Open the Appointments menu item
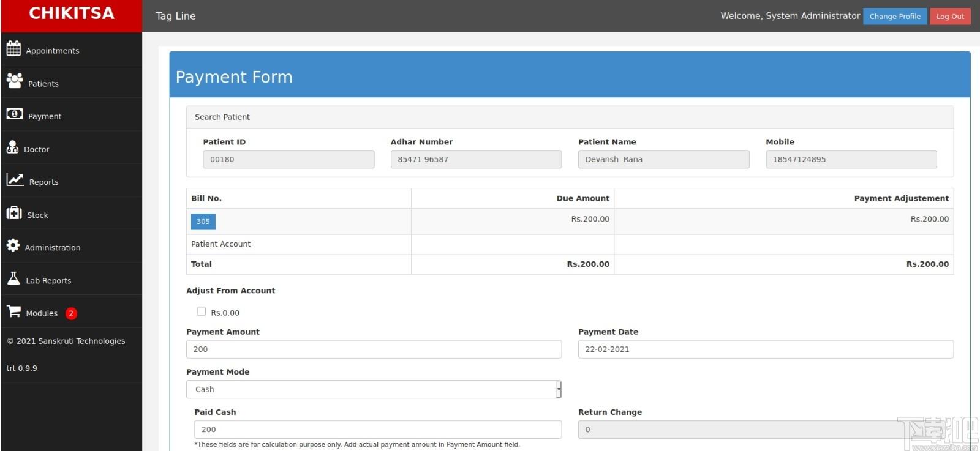The height and width of the screenshot is (451, 980). (72, 49)
